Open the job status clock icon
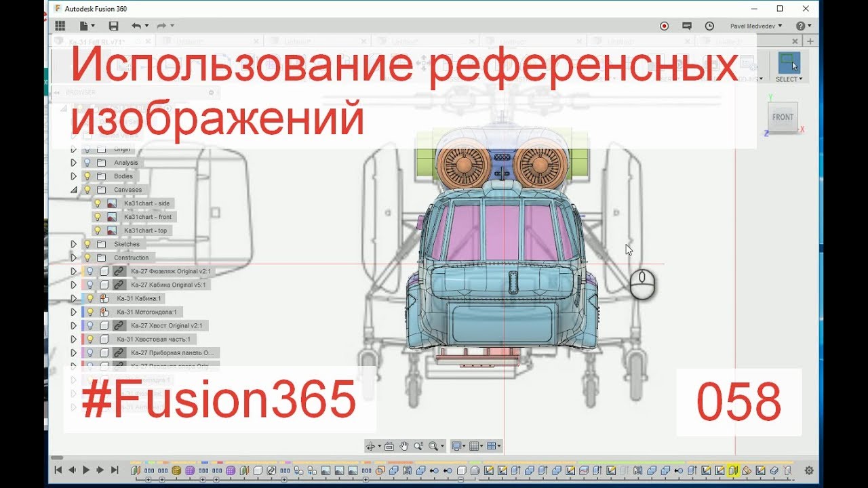868x488 pixels. click(709, 26)
